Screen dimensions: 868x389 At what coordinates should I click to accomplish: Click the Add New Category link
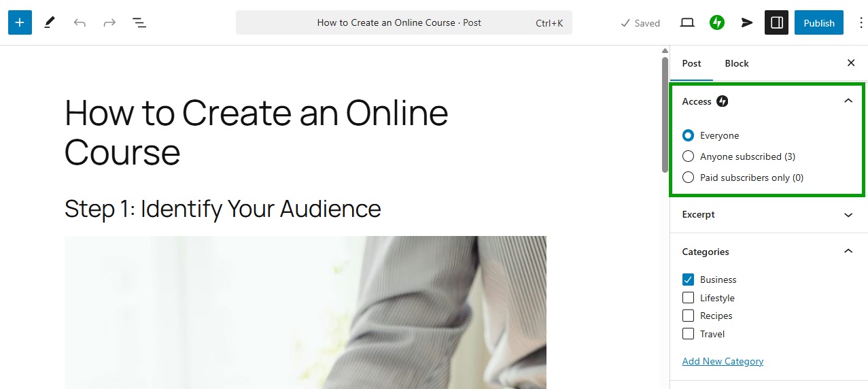pyautogui.click(x=723, y=361)
